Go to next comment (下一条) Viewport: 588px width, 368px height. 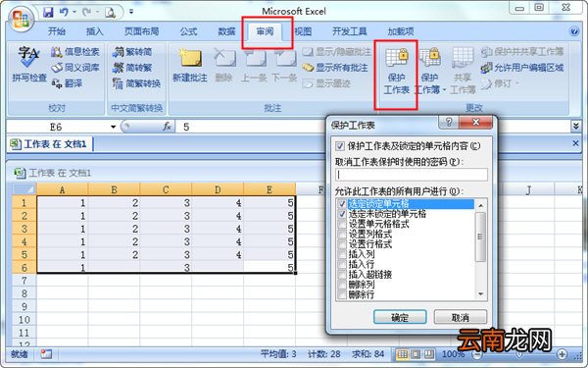tap(284, 66)
